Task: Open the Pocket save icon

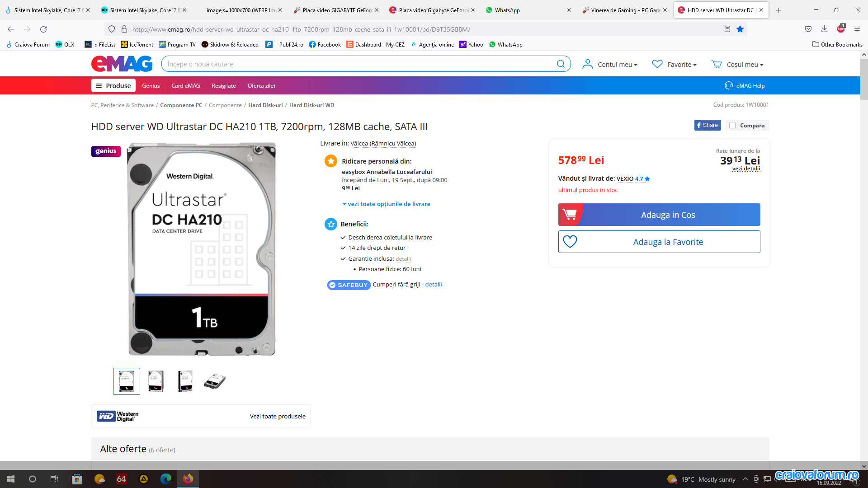Action: click(808, 29)
